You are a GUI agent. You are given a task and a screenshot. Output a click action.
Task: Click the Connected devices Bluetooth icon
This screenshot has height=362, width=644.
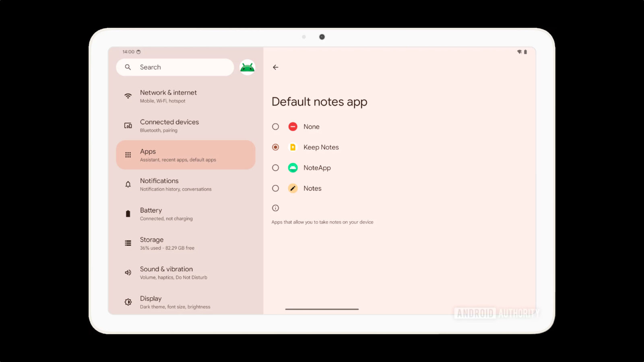click(x=128, y=125)
